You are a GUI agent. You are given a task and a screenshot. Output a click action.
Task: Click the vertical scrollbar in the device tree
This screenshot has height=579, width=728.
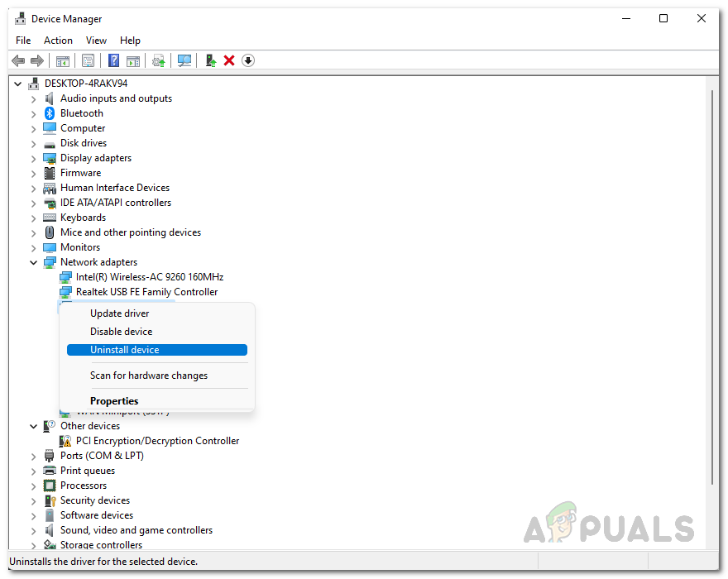click(x=711, y=288)
